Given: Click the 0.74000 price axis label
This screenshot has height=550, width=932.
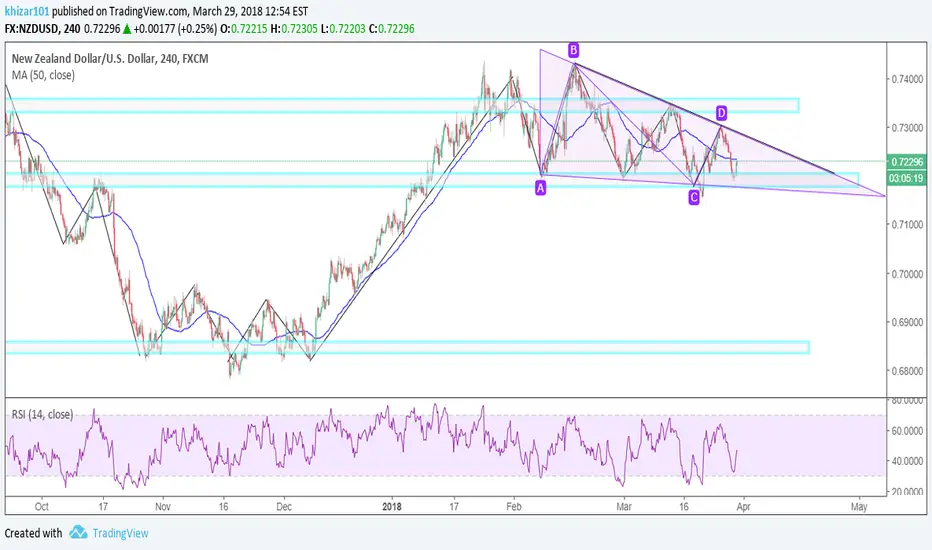Looking at the screenshot, I should 907,79.
